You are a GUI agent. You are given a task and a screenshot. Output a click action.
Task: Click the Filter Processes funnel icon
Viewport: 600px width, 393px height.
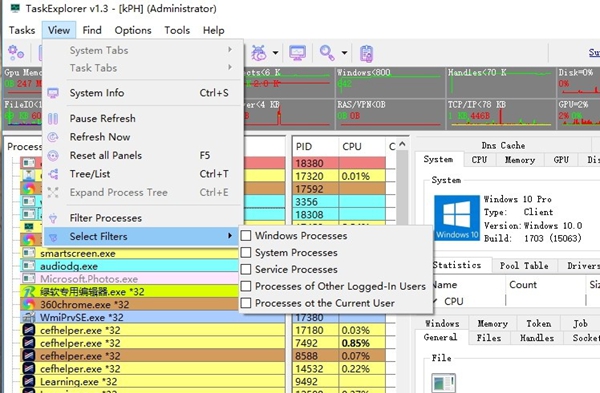click(x=53, y=218)
